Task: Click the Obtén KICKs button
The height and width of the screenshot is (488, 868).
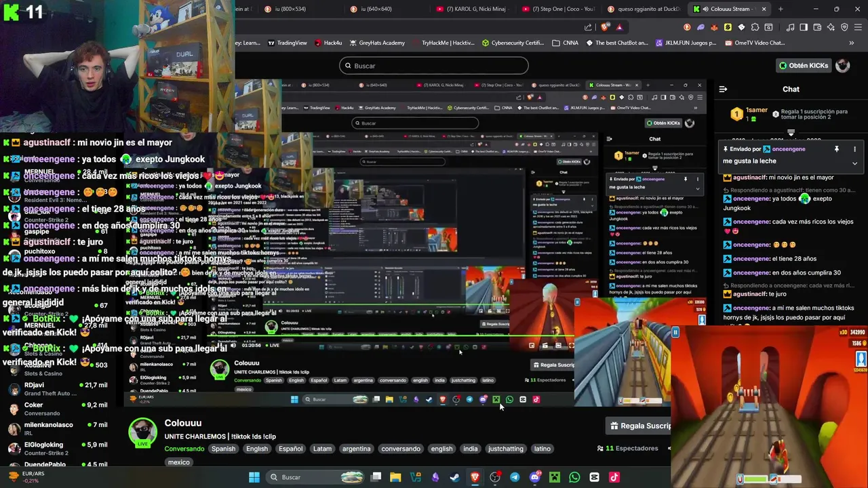Action: 803,66
